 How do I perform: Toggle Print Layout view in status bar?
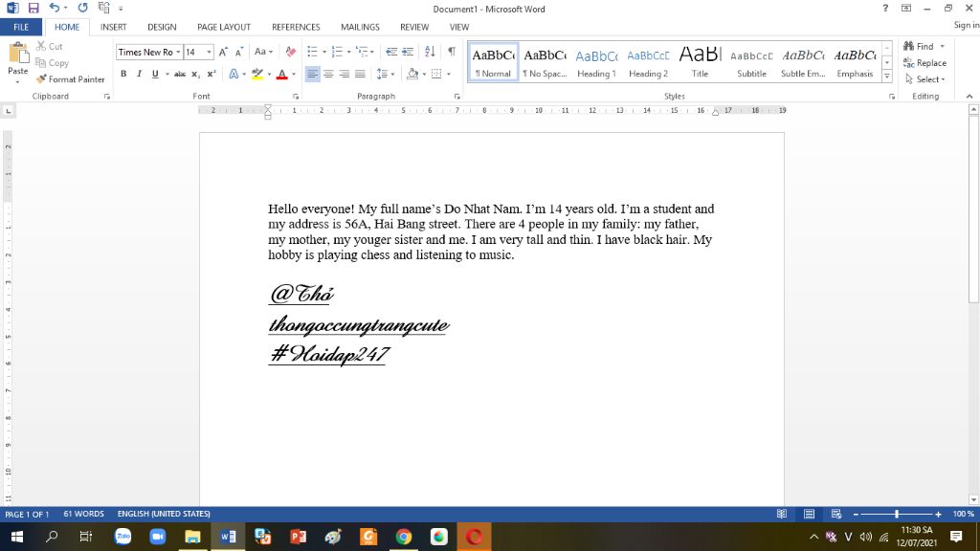[x=809, y=514]
